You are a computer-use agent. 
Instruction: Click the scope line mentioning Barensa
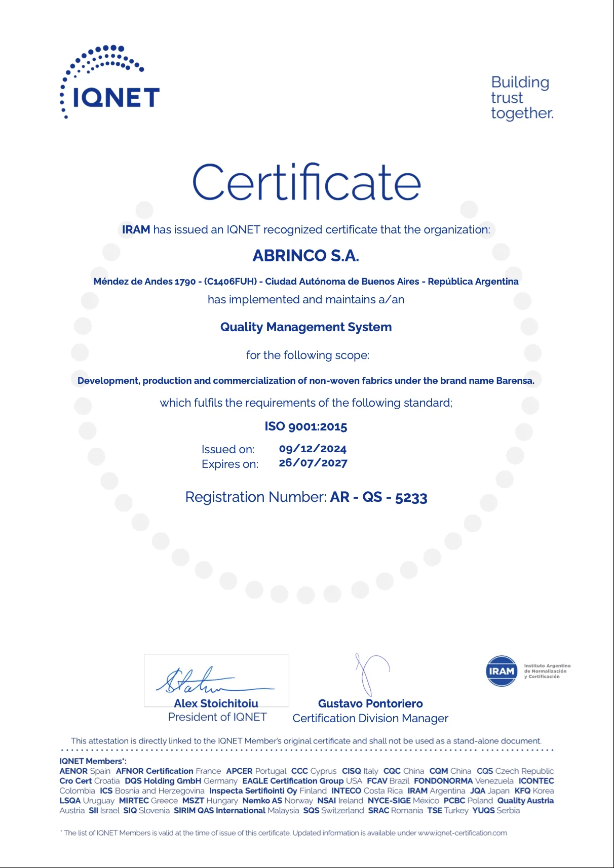(306, 381)
